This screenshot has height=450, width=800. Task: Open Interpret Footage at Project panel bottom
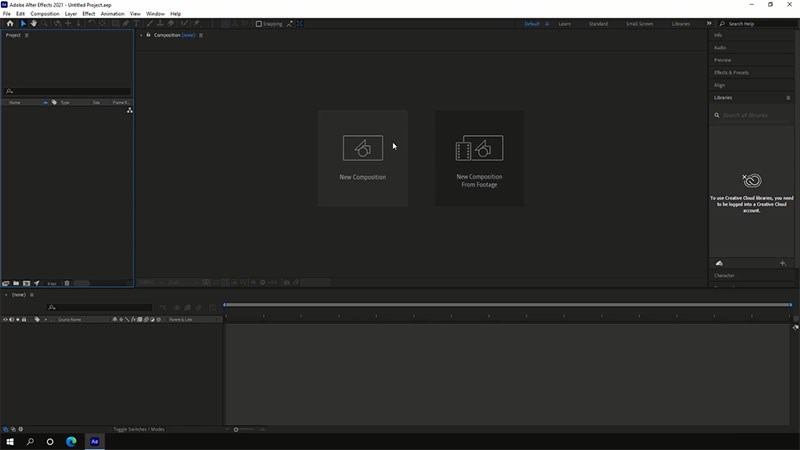6,283
